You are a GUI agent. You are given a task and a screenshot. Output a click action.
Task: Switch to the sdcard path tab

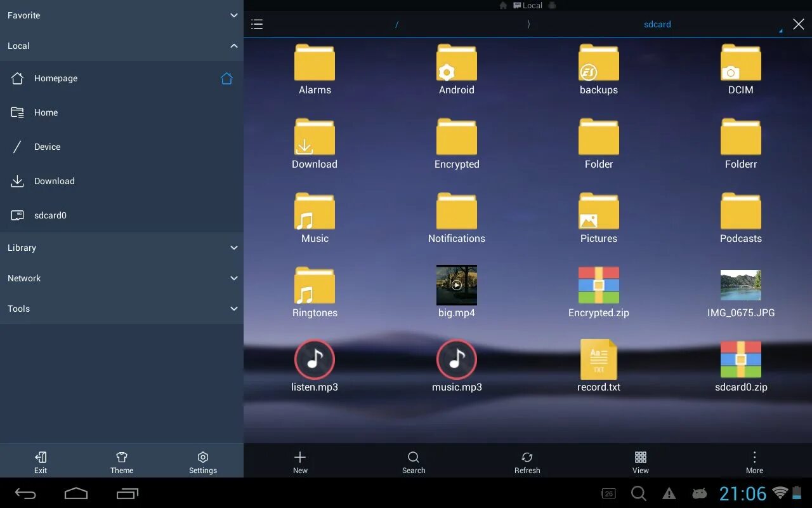657,24
